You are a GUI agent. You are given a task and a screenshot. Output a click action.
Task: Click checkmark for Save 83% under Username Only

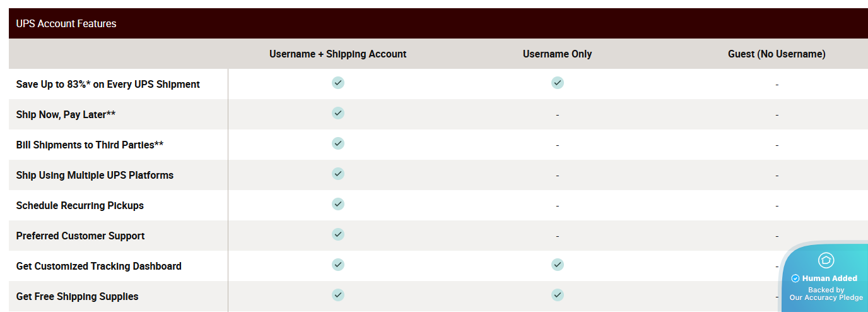557,83
